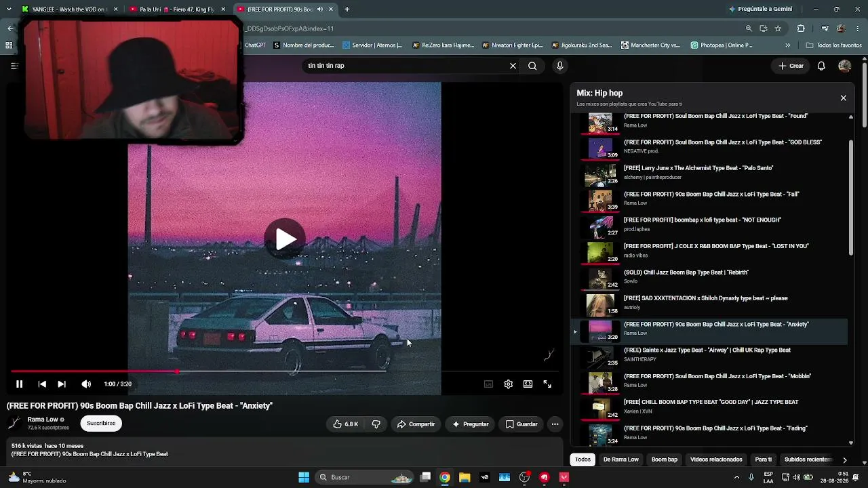Subscribe with the Suscribirse button
Screen dimensions: 868x488
pyautogui.click(x=101, y=423)
